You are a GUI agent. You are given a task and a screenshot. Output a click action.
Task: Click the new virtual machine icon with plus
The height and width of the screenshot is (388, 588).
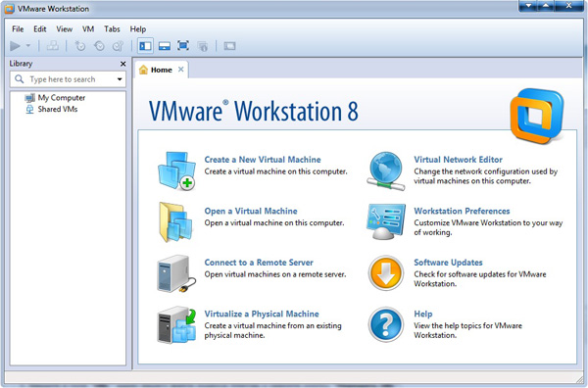[176, 170]
